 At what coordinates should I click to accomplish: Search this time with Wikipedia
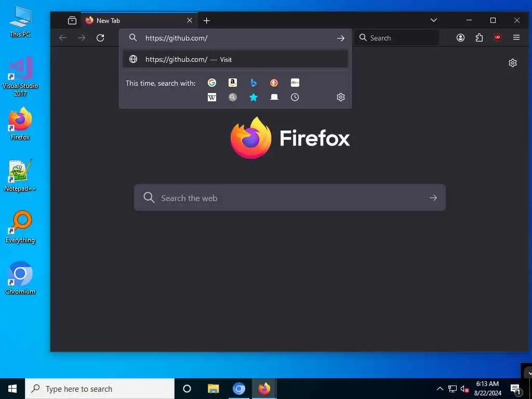click(x=212, y=97)
